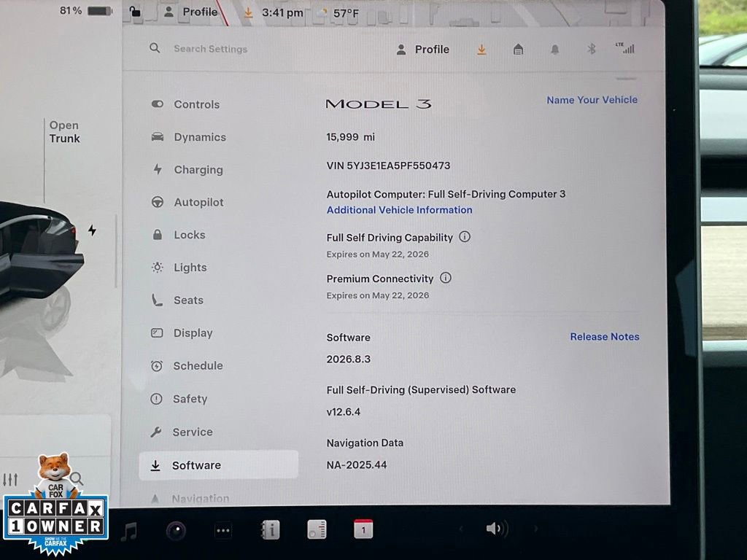
Task: Select the highlighted Software menu item
Action: [219, 464]
